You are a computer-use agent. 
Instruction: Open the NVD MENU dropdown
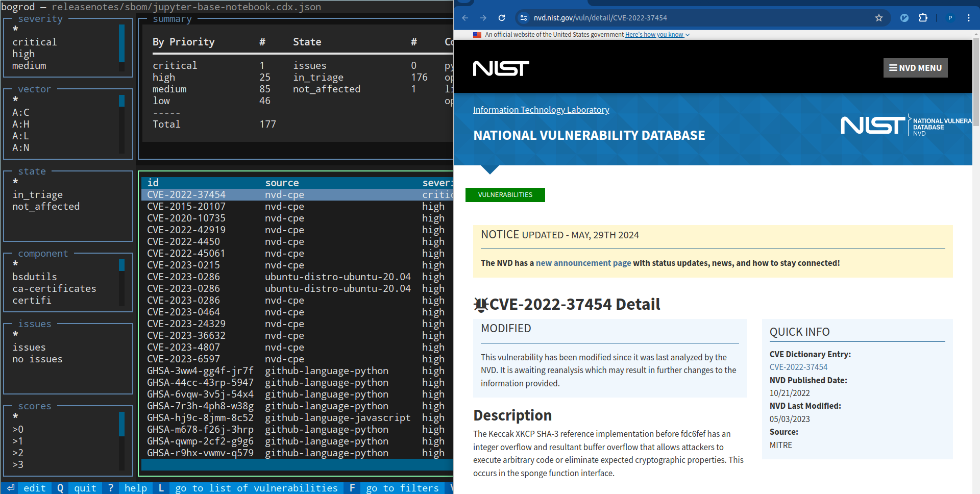pos(915,68)
